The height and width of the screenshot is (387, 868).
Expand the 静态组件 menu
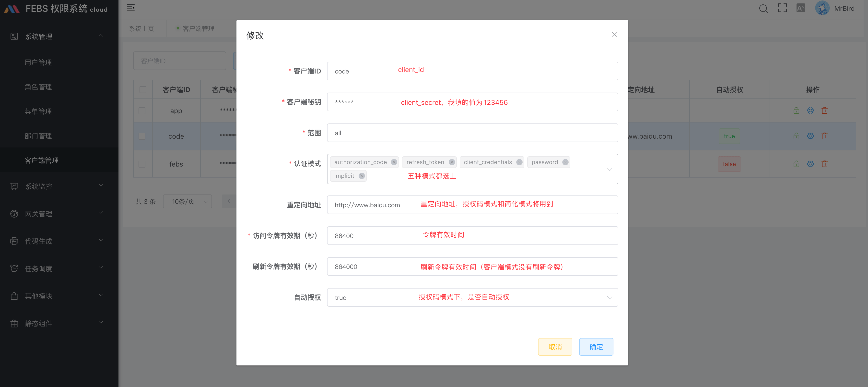coord(100,323)
